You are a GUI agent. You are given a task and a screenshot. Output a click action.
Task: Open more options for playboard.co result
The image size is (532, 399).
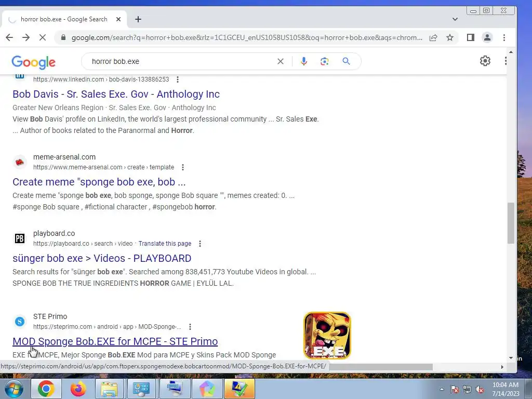[x=200, y=244]
